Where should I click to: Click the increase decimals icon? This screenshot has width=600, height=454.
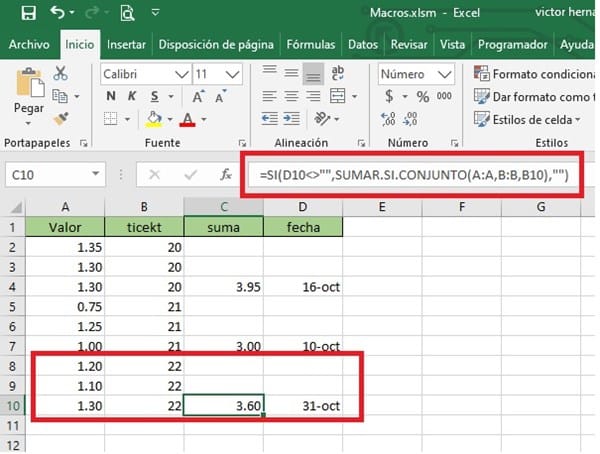click(388, 119)
